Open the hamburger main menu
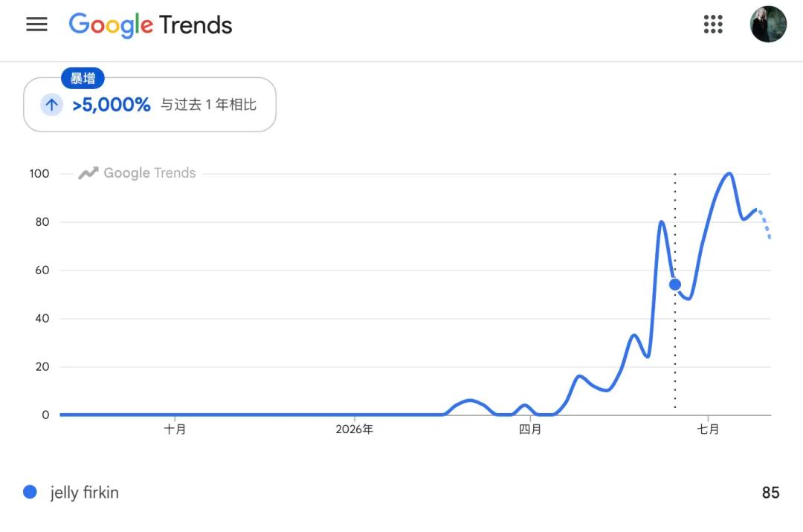803x532 pixels. pos(37,24)
